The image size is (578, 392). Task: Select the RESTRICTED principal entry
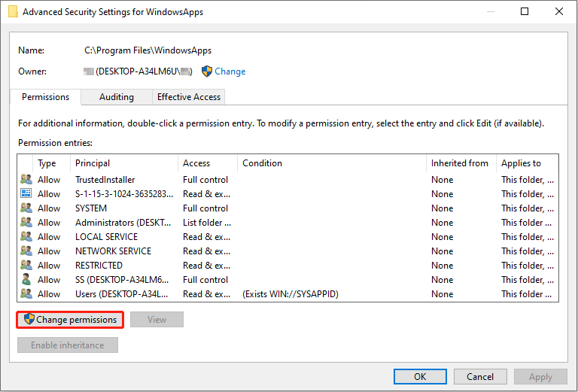[99, 266]
